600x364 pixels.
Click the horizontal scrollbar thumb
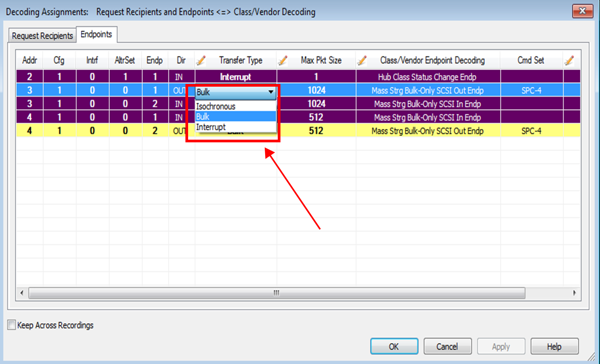277,293
